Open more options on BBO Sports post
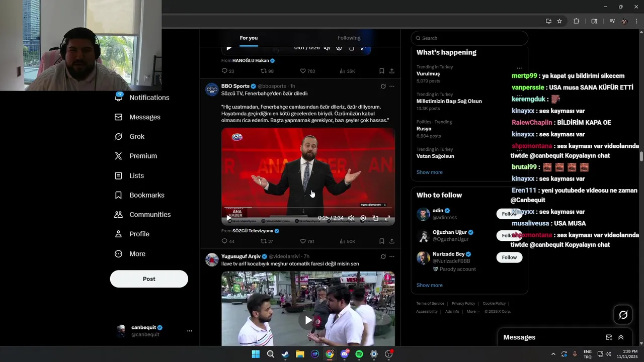This screenshot has height=362, width=644. pos(392,86)
